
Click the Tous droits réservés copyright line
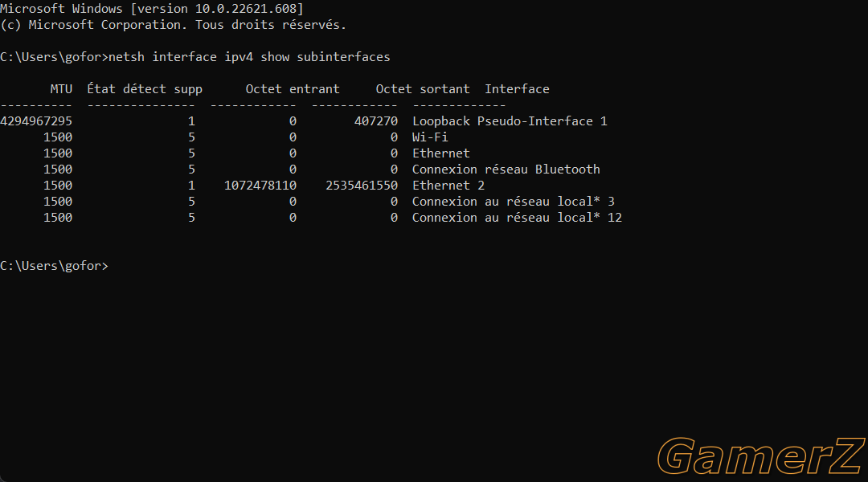pos(173,25)
